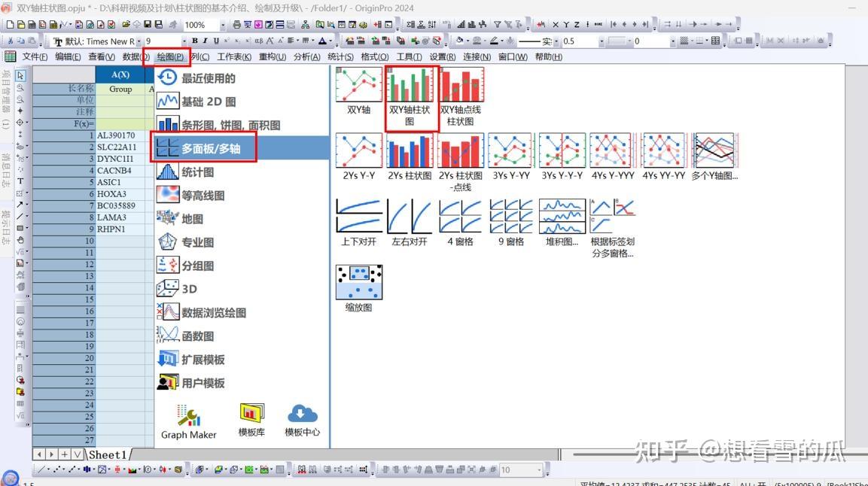Open the 模板中心 cloud template center
The height and width of the screenshot is (486, 868).
tap(302, 421)
